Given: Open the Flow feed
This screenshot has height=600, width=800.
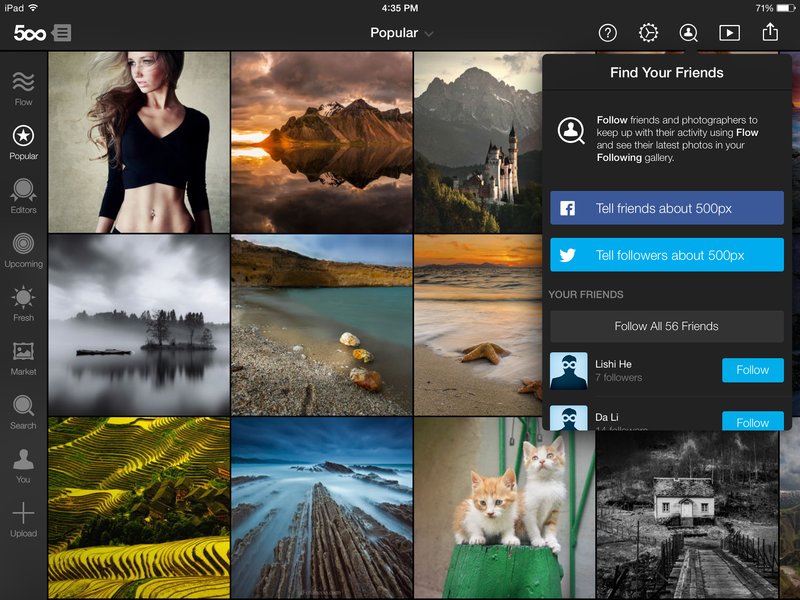Looking at the screenshot, I should [x=23, y=88].
